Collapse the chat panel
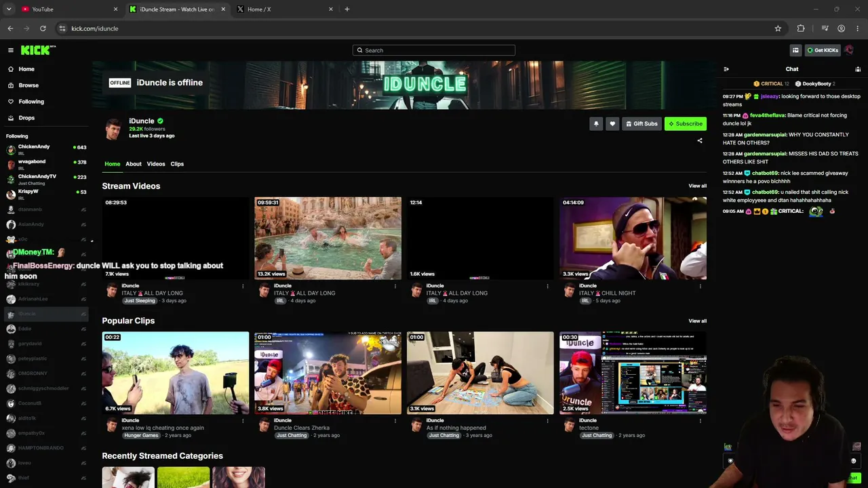Viewport: 868px width, 488px height. click(726, 69)
